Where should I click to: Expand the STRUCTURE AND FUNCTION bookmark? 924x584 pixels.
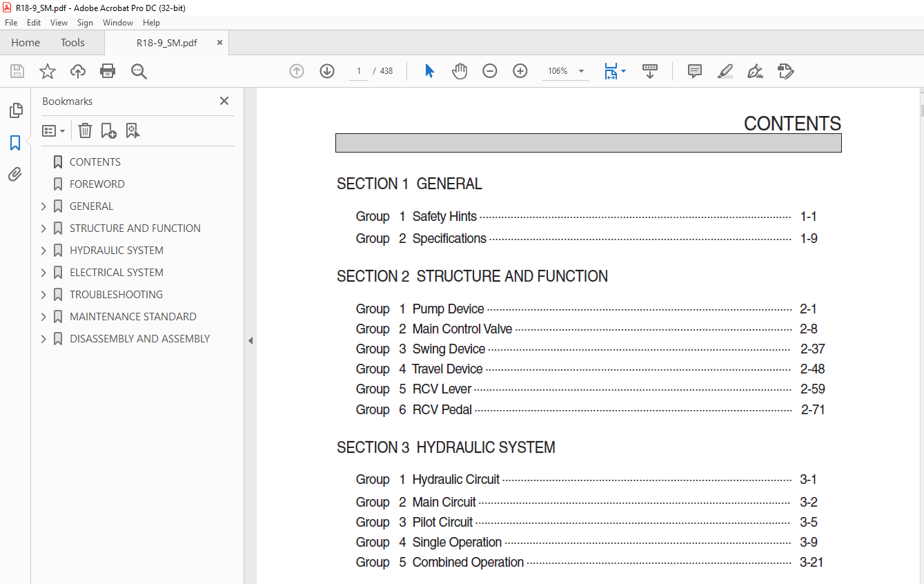pyautogui.click(x=43, y=228)
